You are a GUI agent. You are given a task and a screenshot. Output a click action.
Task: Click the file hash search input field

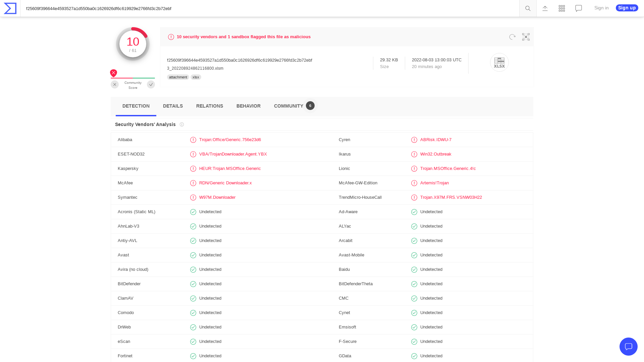(235, 8)
